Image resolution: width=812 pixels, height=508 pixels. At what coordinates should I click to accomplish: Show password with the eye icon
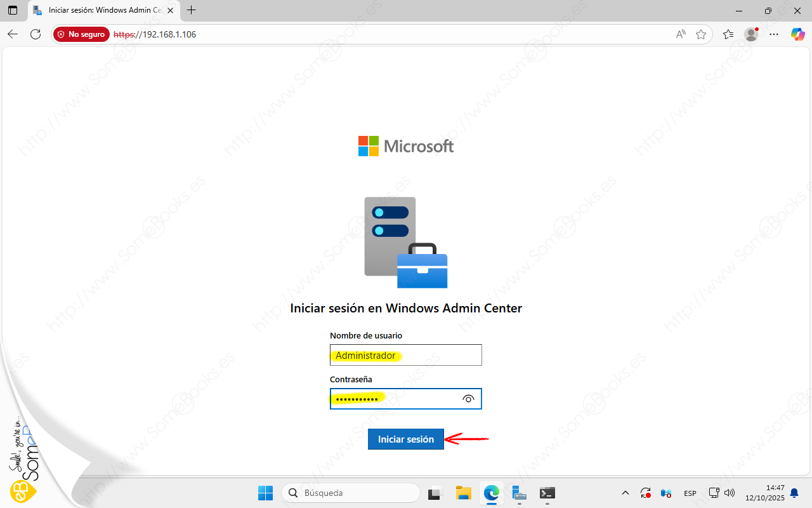pos(468,399)
